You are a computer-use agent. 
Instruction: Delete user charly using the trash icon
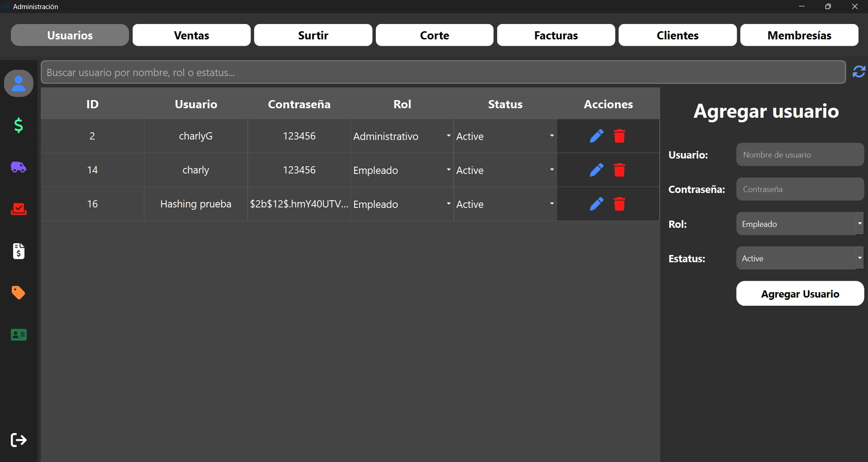click(x=619, y=170)
